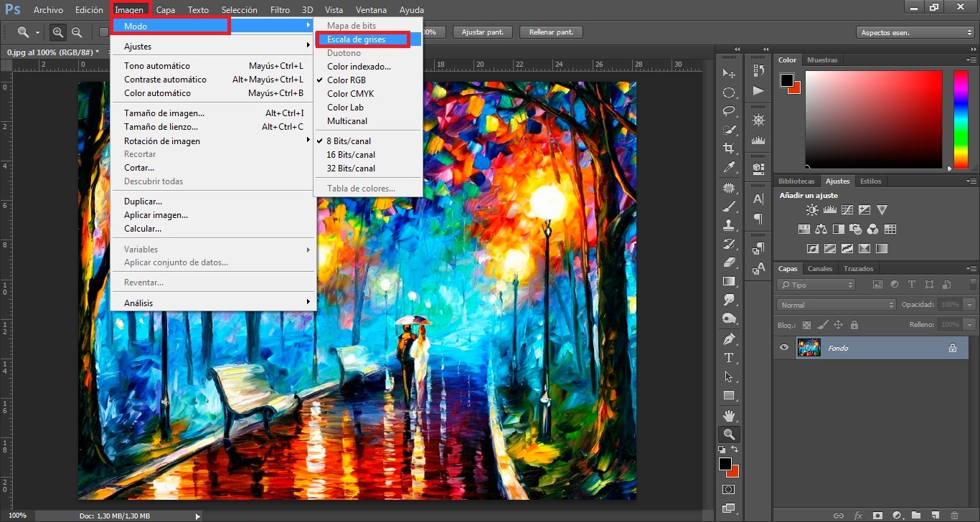Choose Color CMYK mode
Screen dimensions: 980x522
[x=368, y=94]
